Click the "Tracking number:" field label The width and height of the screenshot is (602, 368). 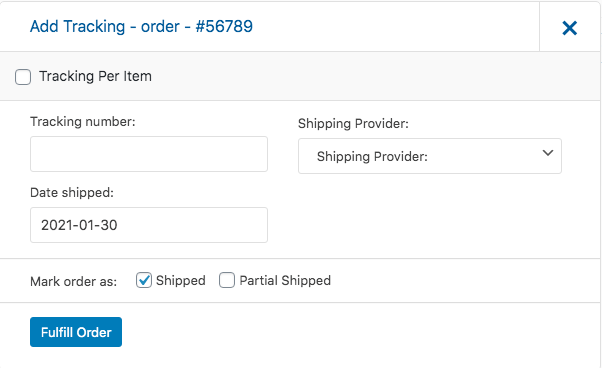click(83, 122)
